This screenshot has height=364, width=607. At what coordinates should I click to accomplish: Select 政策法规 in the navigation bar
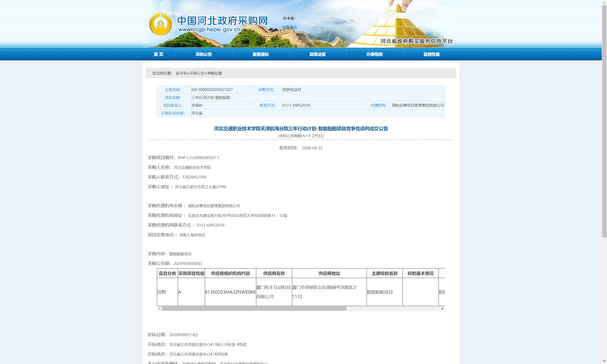(x=318, y=54)
